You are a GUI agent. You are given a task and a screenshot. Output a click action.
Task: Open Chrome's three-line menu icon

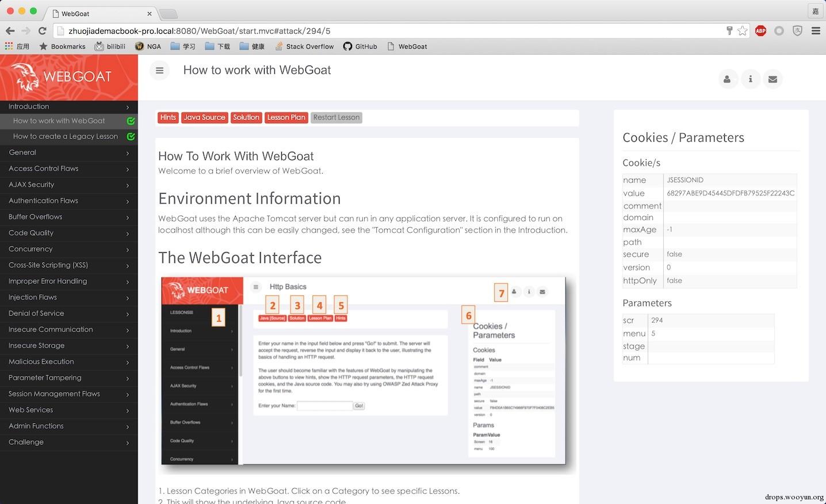pos(816,31)
